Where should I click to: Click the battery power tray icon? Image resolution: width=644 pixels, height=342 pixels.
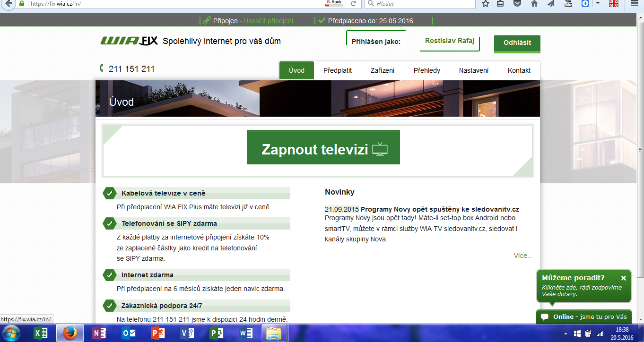(x=589, y=333)
